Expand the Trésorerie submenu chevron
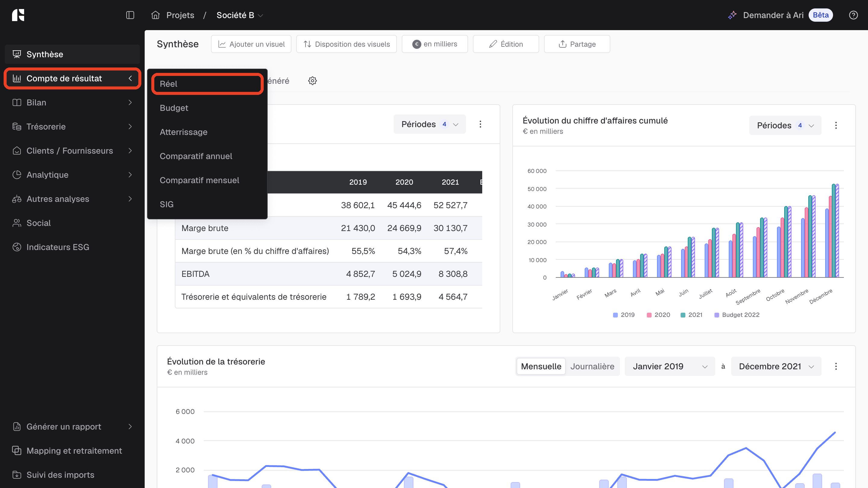Screen dimensions: 868x488 click(131, 127)
